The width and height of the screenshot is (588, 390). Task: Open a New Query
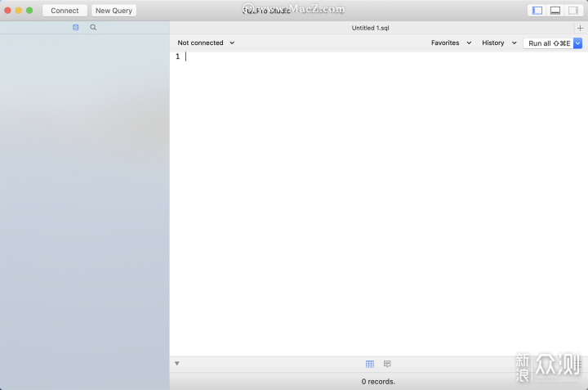tap(114, 11)
